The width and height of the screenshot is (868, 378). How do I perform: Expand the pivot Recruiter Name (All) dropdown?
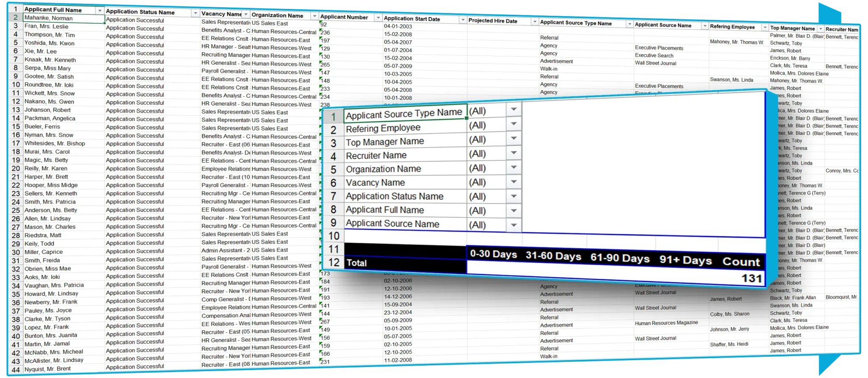(514, 153)
